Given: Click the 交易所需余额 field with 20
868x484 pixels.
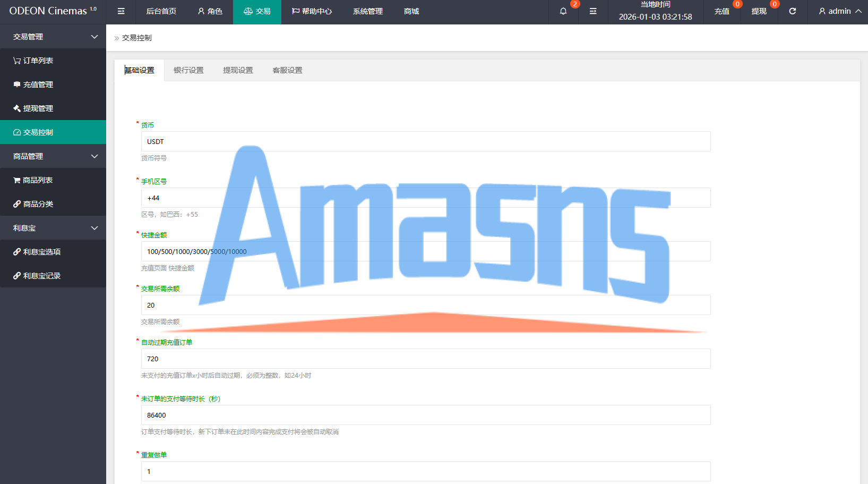Looking at the screenshot, I should tap(426, 305).
